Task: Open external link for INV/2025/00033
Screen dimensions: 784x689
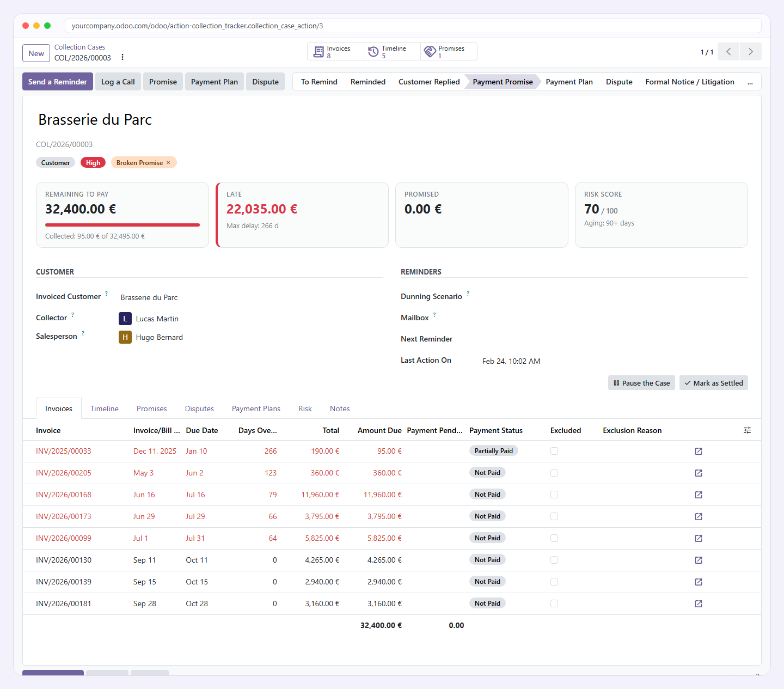Action: pos(699,451)
